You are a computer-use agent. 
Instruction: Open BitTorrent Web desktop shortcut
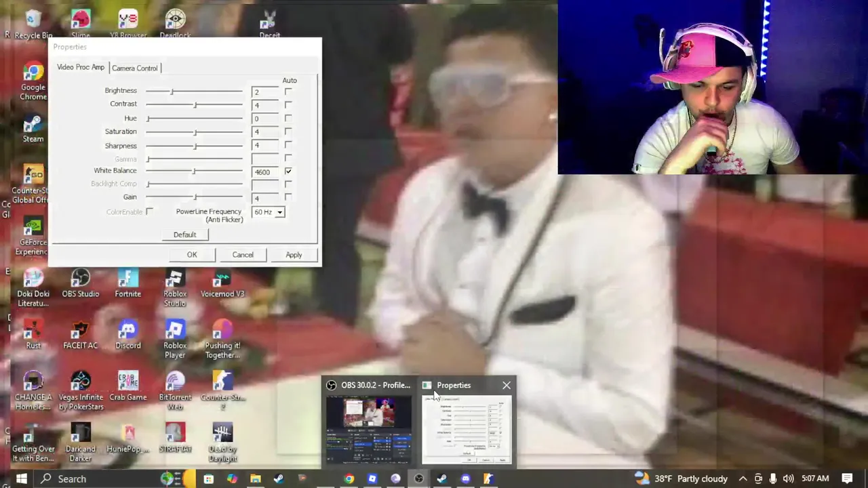[175, 391]
